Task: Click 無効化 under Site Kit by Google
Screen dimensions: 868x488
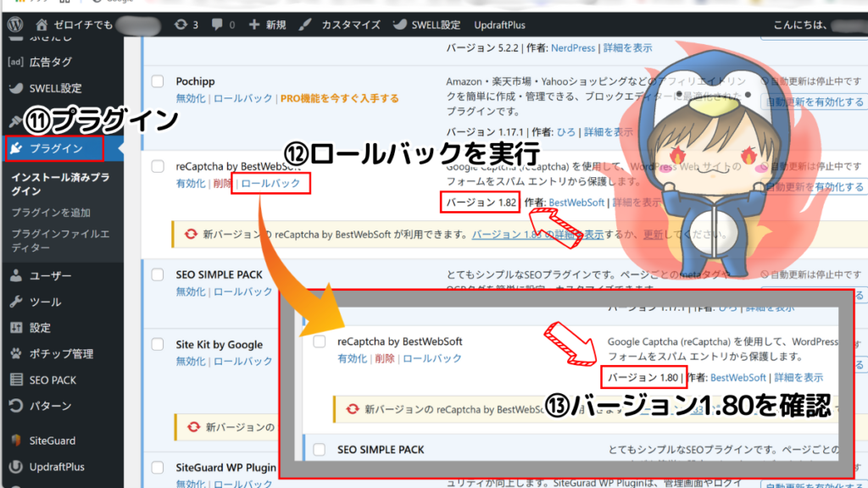Action: click(191, 361)
